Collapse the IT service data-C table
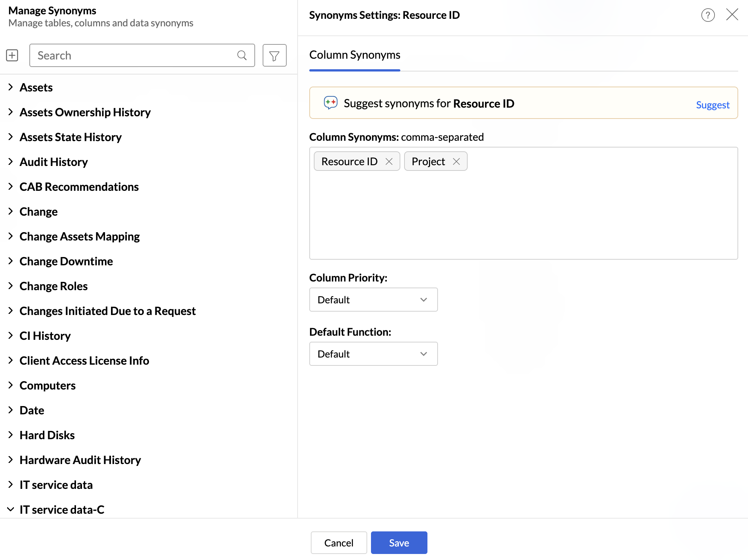This screenshot has height=560, width=748. coord(11,509)
